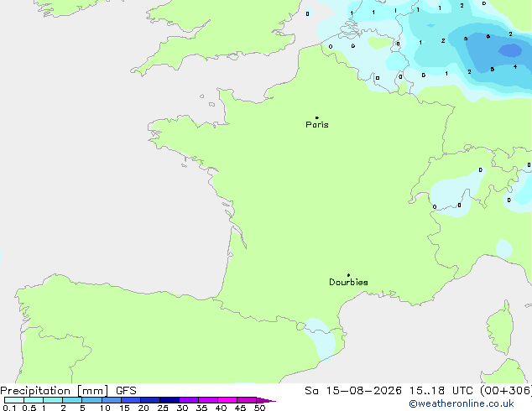
Task: Click the '0.1' legend scale value
Action: 9,408
